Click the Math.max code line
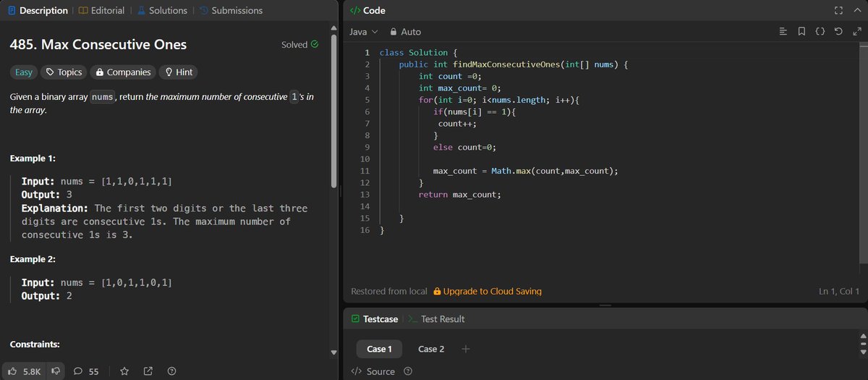868x380 pixels. coord(526,171)
